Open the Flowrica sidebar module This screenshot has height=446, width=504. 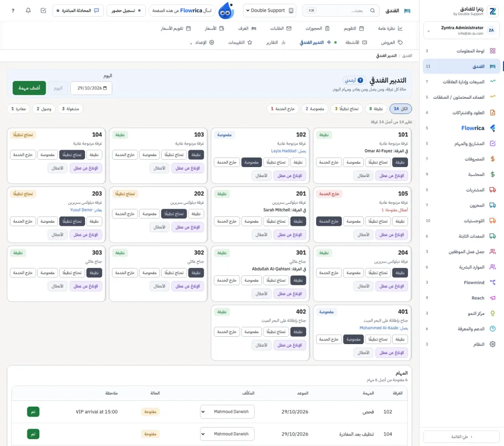click(461, 128)
